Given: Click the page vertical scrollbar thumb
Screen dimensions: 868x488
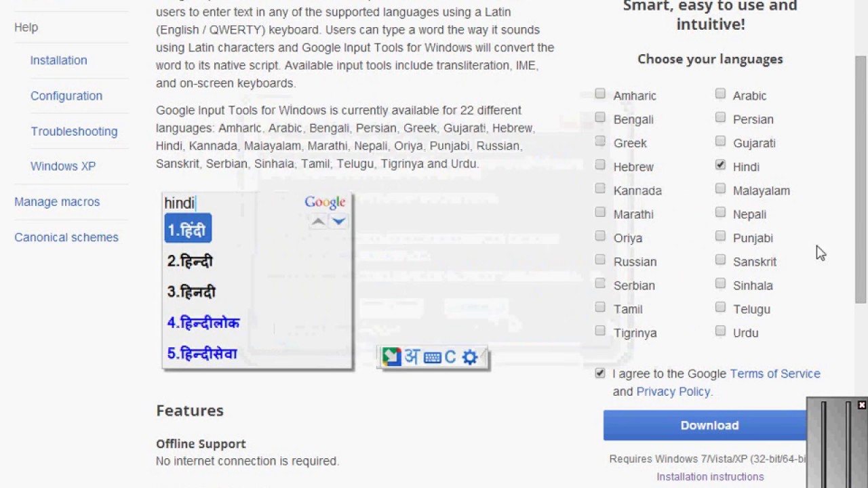Looking at the screenshot, I should tap(861, 179).
